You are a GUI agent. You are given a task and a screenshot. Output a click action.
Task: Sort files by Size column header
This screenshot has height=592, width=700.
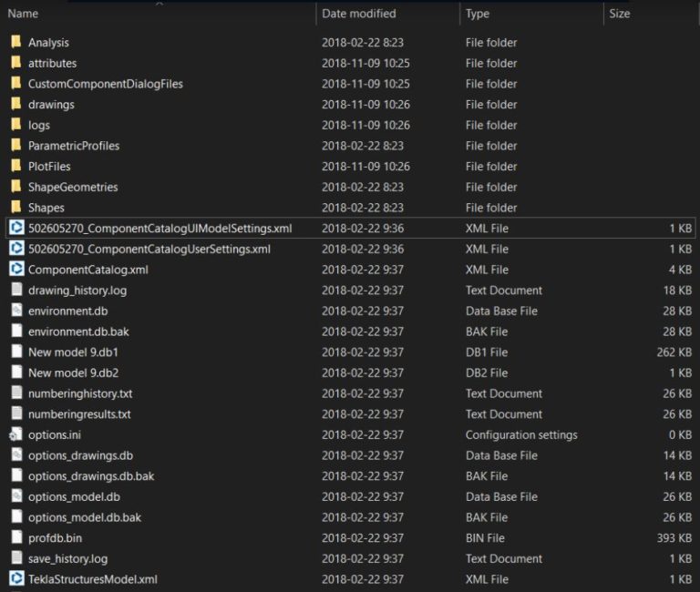(x=620, y=14)
